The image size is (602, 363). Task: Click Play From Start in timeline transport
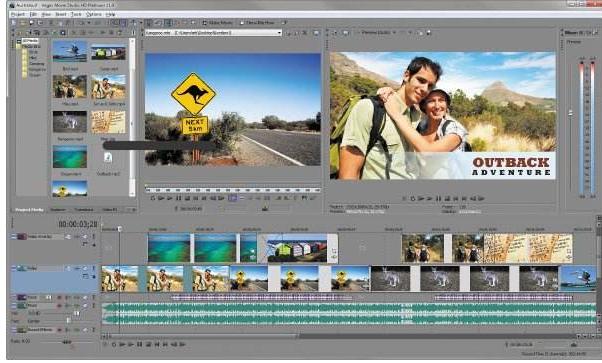pyautogui.click(x=122, y=345)
